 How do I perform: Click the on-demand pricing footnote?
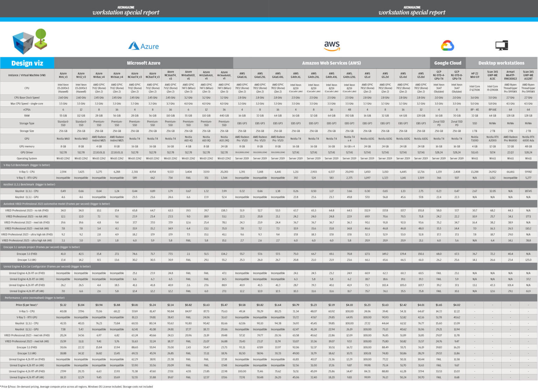click(x=76, y=386)
